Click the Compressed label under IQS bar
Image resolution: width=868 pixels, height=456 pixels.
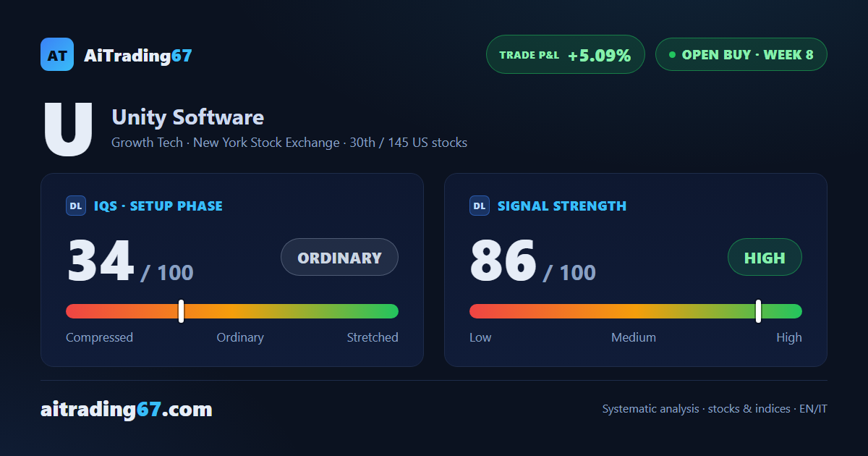99,337
